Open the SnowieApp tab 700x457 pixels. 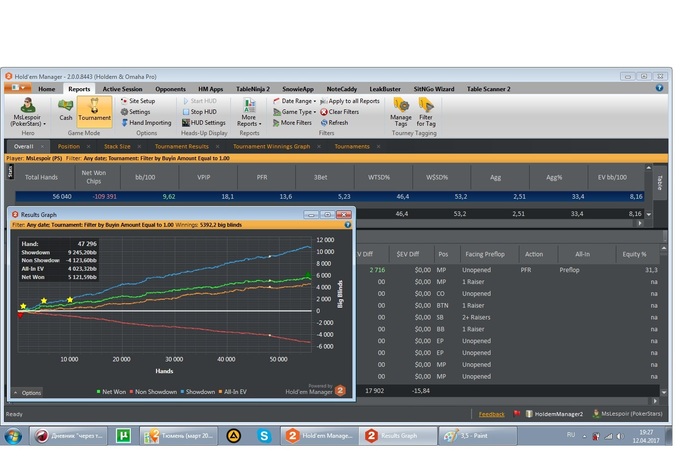(298, 89)
